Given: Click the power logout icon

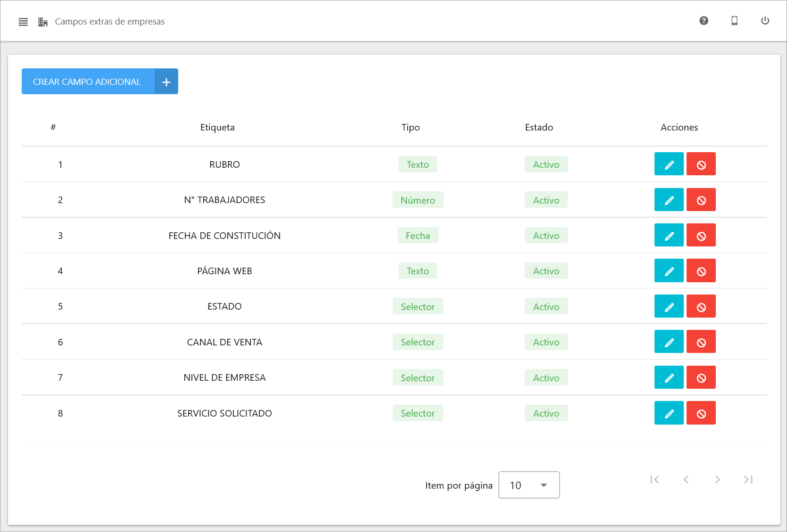Looking at the screenshot, I should coord(765,21).
